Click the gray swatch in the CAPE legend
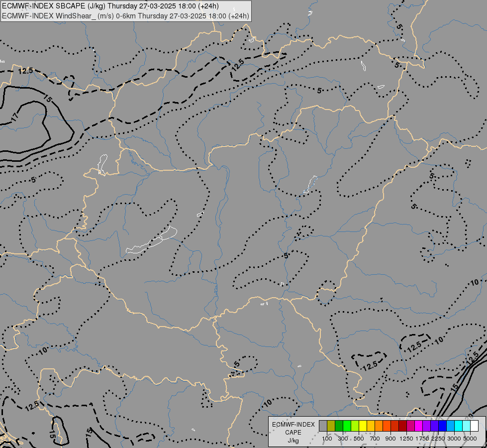This screenshot has width=487, height=448. pyautogui.click(x=323, y=426)
